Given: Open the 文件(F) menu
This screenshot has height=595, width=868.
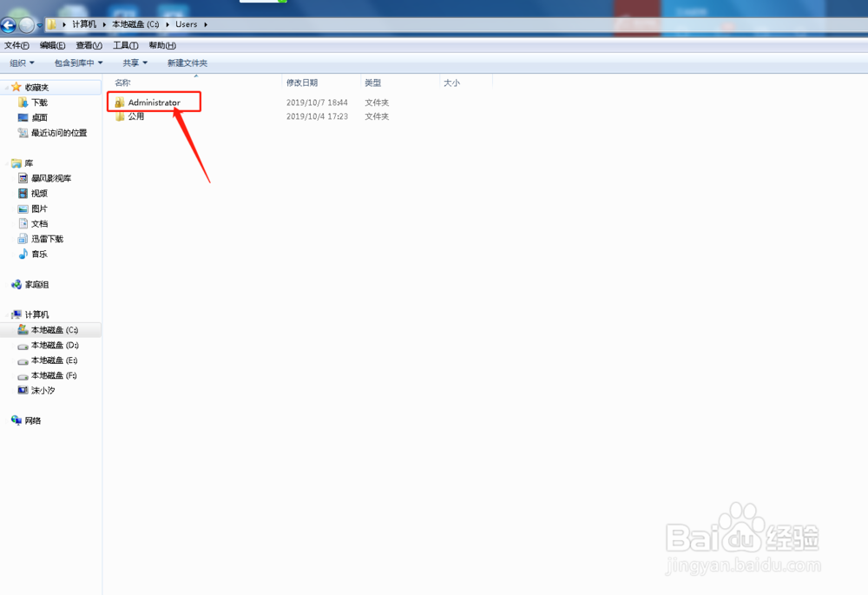Looking at the screenshot, I should pyautogui.click(x=16, y=45).
